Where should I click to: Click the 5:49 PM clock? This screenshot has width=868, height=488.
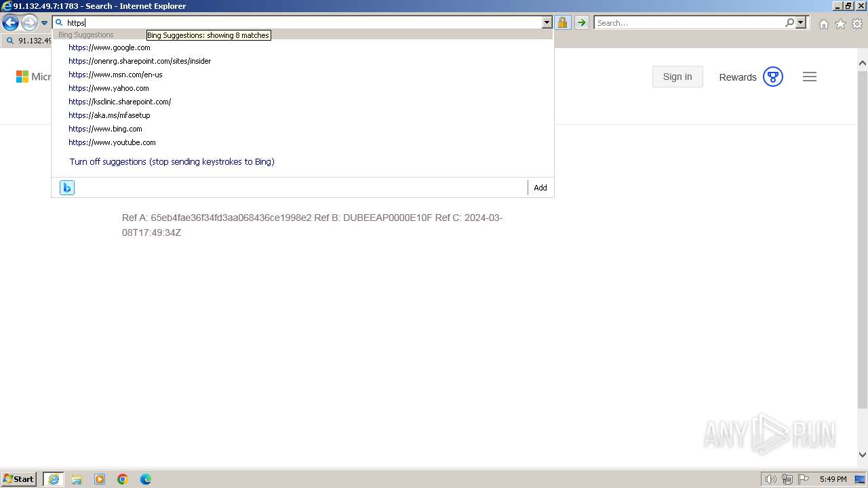click(x=833, y=479)
